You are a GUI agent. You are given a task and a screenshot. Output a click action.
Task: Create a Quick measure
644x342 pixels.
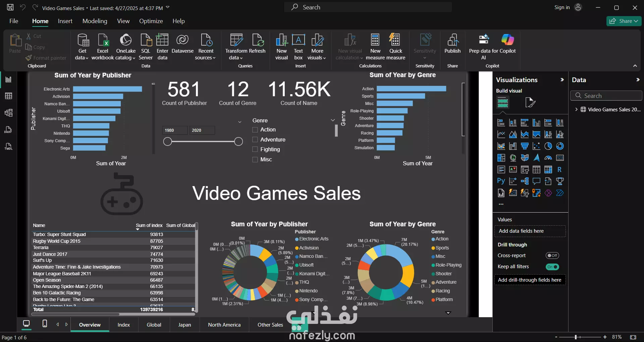(x=395, y=47)
